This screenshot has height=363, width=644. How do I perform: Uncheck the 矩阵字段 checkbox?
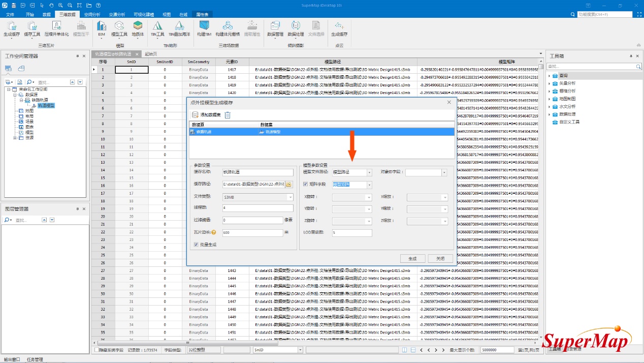pyautogui.click(x=305, y=185)
